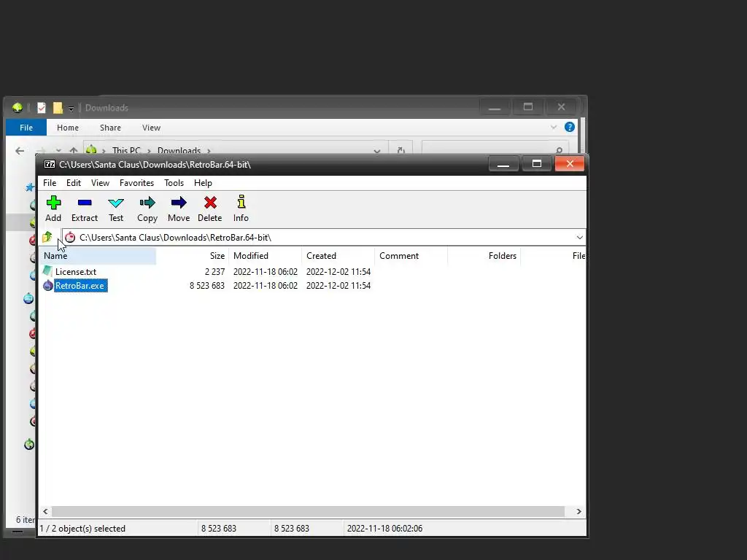The height and width of the screenshot is (560, 747).
Task: Click the folder icon in the address bar
Action: pos(70,237)
